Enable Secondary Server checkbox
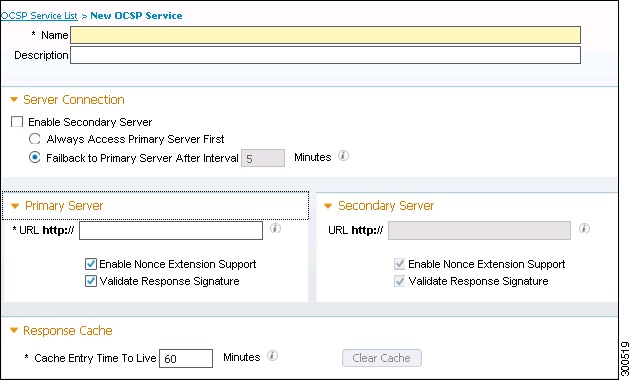The image size is (632, 380). pos(17,122)
